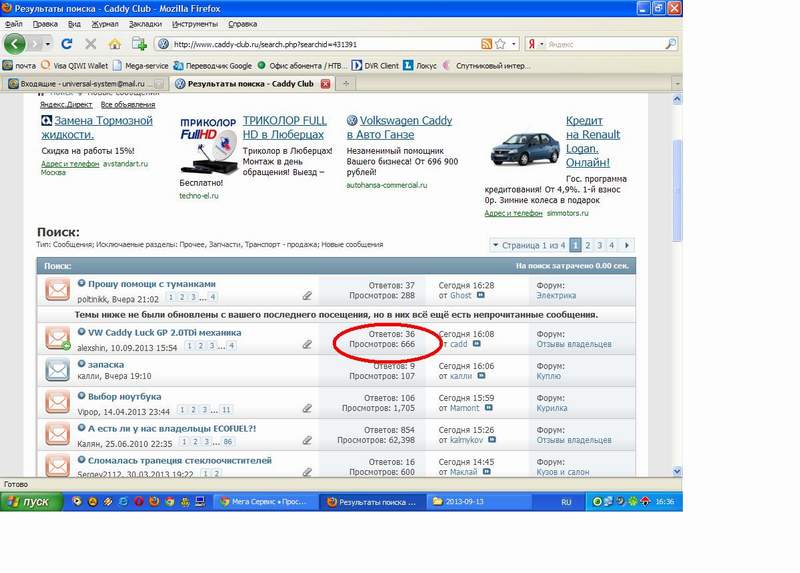This screenshot has width=800, height=573.
Task: Click the Триколор FullHD ad image
Action: 208,145
